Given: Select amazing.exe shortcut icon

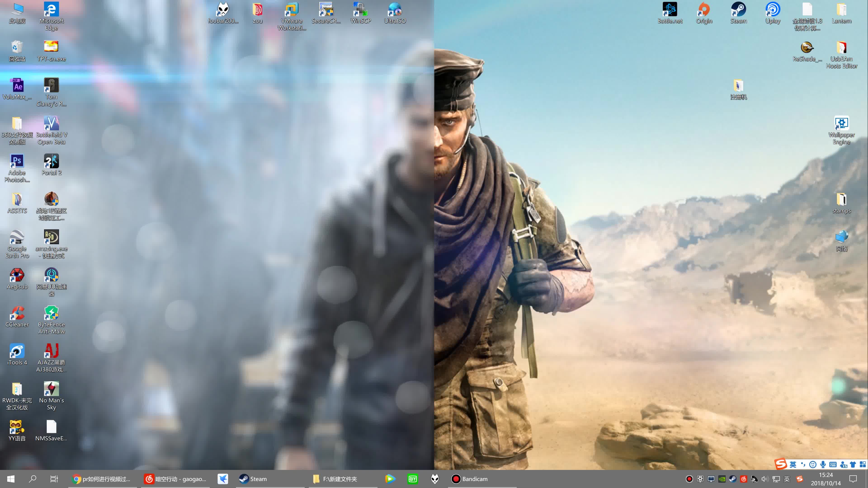Looking at the screenshot, I should [51, 244].
